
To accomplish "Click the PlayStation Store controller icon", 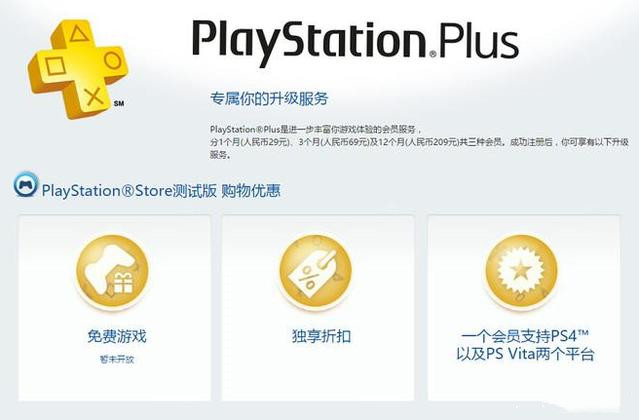I will click(26, 185).
